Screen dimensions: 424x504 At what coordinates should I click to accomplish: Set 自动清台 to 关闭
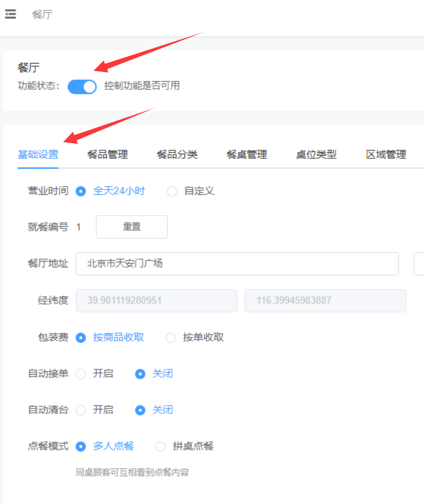(154, 410)
